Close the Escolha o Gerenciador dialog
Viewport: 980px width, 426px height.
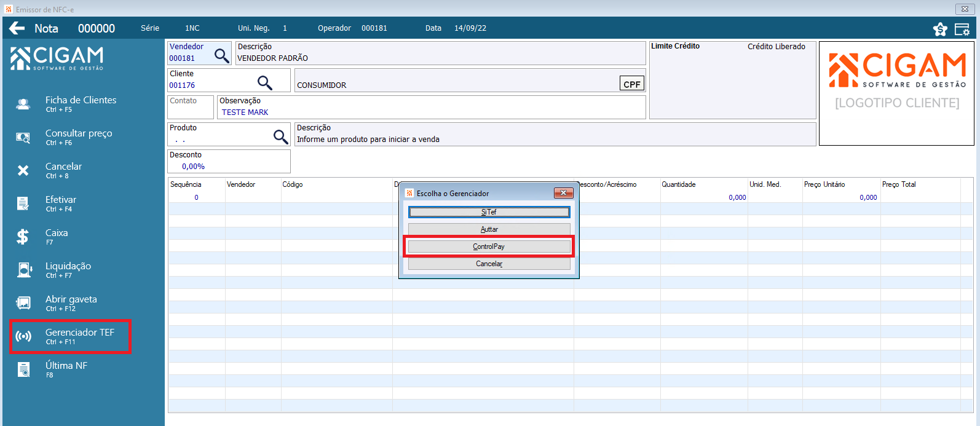[563, 193]
